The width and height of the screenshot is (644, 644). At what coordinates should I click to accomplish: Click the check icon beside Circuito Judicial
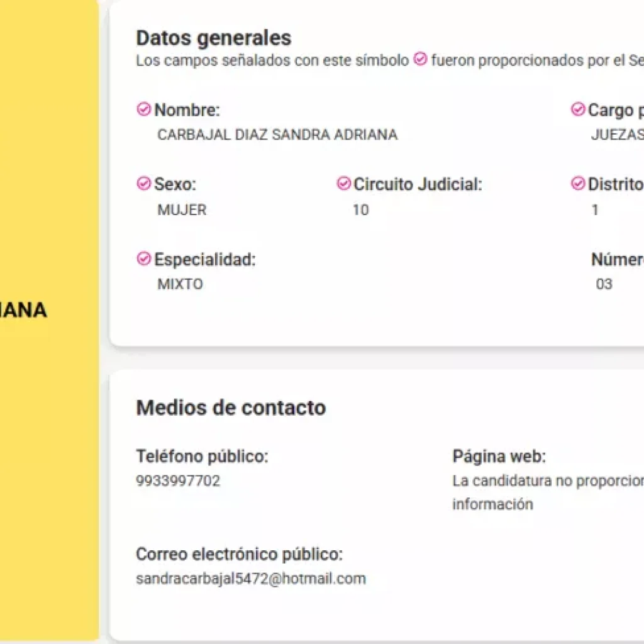[x=344, y=184]
